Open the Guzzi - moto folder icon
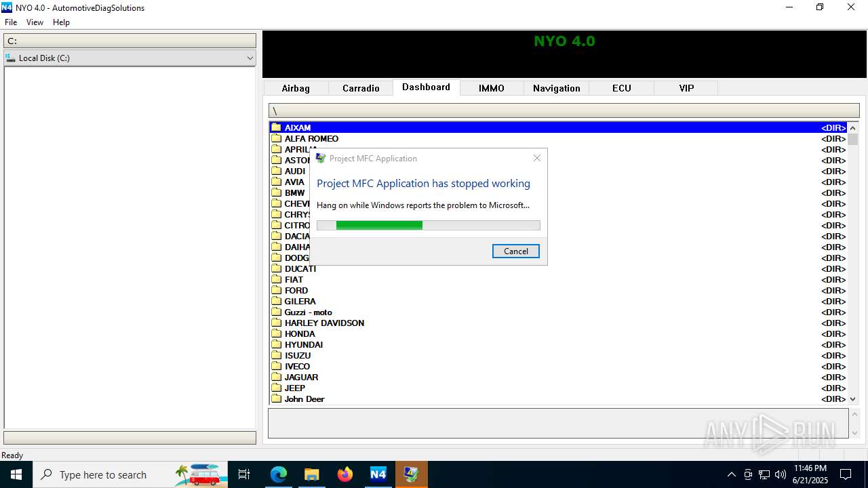This screenshot has width=868, height=488. (x=276, y=312)
